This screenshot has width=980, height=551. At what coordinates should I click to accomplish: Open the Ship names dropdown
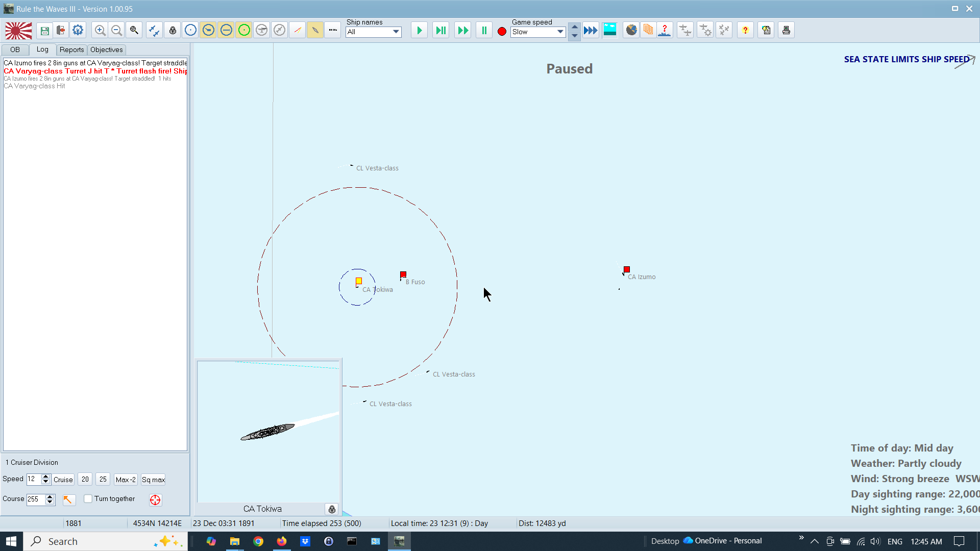click(x=374, y=32)
